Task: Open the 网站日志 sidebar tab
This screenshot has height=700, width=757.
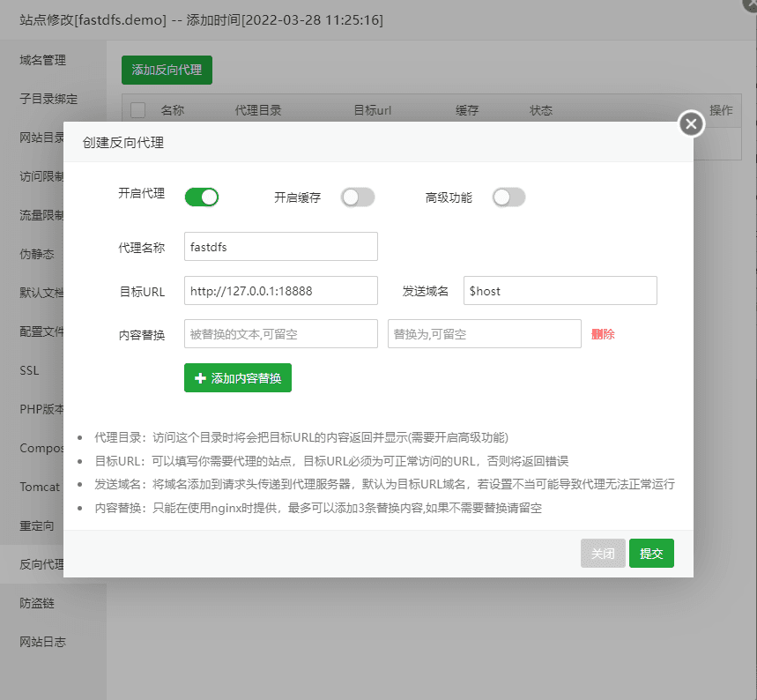Action: coord(53,642)
